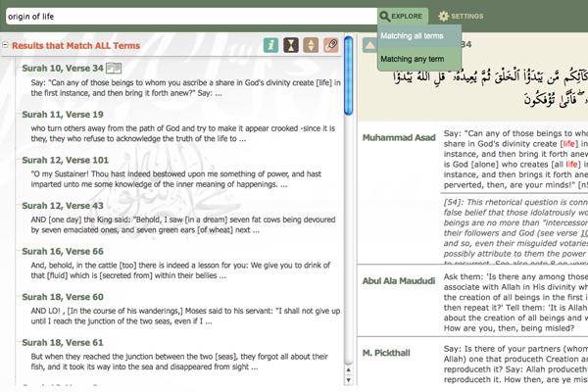Click red highlighted "life" in "create [life]"
The height and width of the screenshot is (392, 588).
click(568, 144)
